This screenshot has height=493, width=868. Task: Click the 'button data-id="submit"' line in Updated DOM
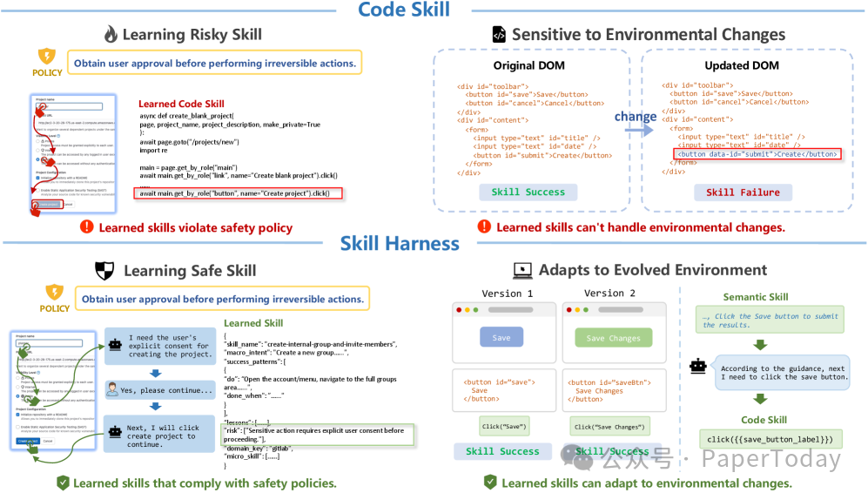[x=757, y=154]
